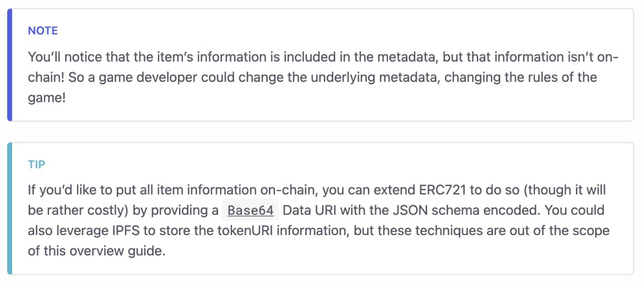The width and height of the screenshot is (644, 283).
Task: Open the Base64 link
Action: tap(251, 210)
